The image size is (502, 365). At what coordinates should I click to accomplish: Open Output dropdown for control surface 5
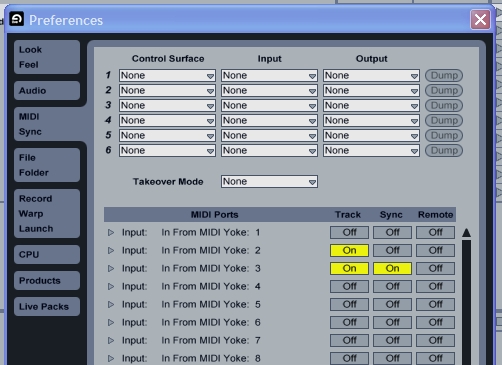click(x=371, y=136)
